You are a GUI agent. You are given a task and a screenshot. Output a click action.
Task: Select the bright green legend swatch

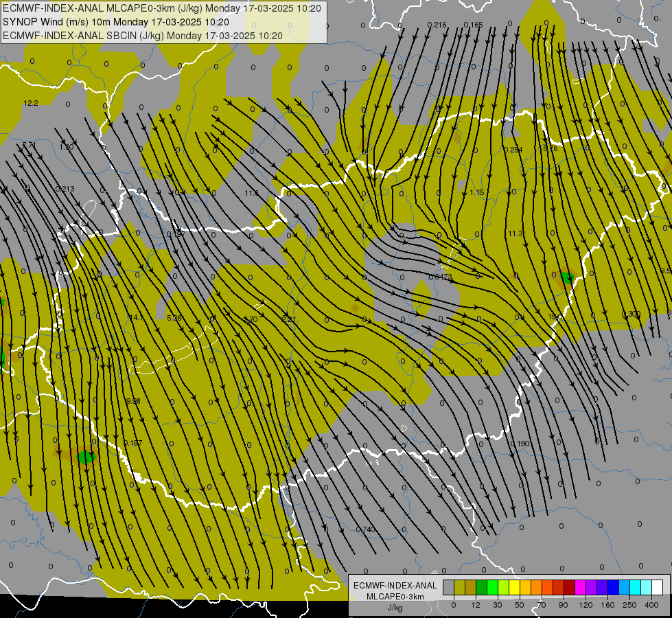pyautogui.click(x=492, y=587)
